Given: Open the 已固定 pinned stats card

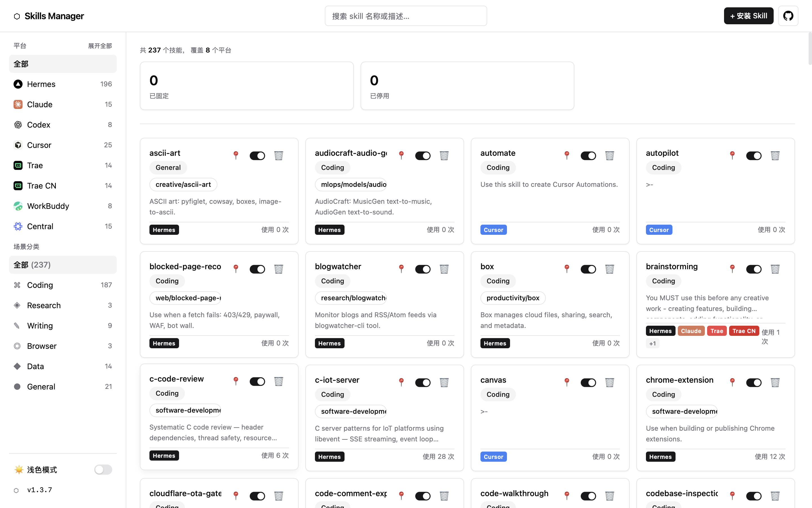Looking at the screenshot, I should coord(247,86).
